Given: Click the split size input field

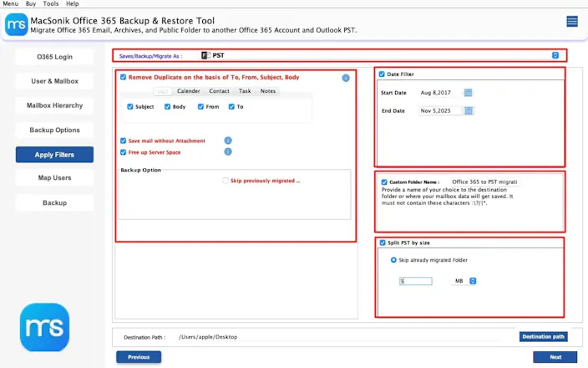Looking at the screenshot, I should tap(415, 281).
